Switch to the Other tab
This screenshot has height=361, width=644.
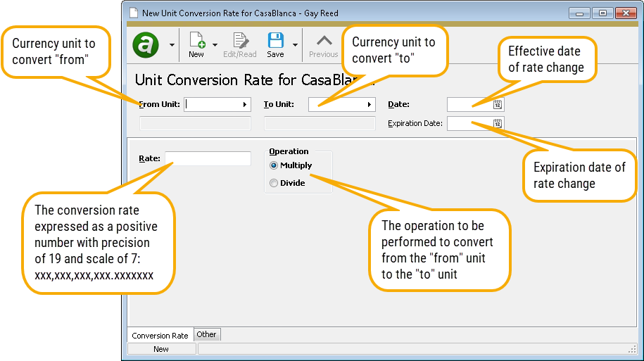[207, 334]
